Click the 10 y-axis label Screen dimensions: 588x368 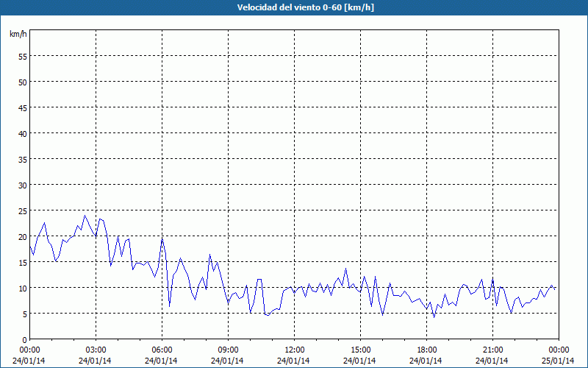[23, 288]
